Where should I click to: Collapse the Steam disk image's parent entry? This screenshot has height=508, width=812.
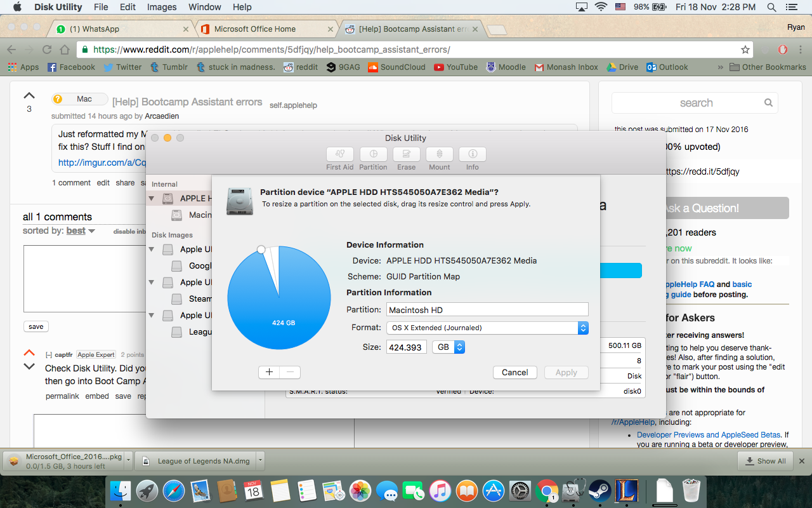152,283
